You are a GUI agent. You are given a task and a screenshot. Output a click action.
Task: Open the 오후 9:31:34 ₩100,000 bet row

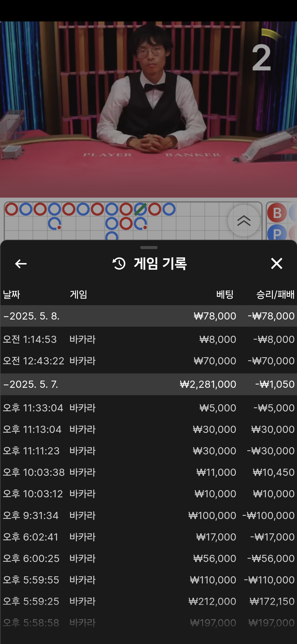click(x=148, y=515)
